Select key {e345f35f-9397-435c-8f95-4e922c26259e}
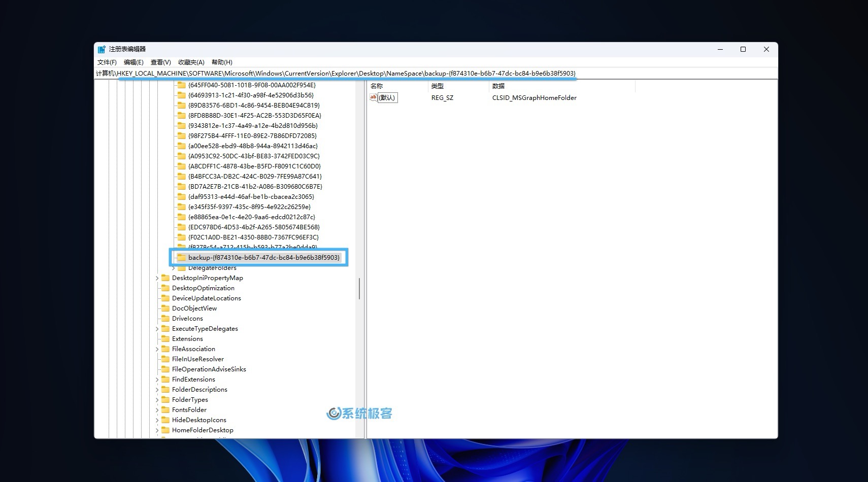 (249, 207)
